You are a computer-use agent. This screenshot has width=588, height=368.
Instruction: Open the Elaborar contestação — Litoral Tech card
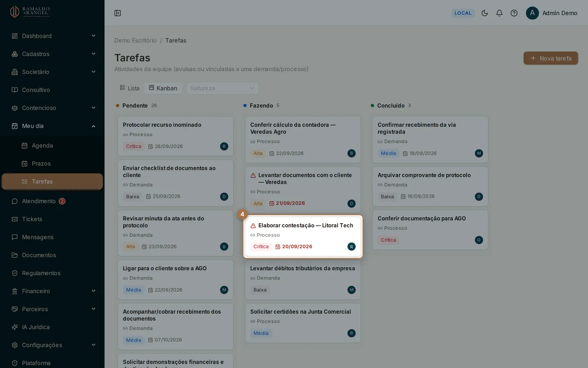pyautogui.click(x=303, y=237)
